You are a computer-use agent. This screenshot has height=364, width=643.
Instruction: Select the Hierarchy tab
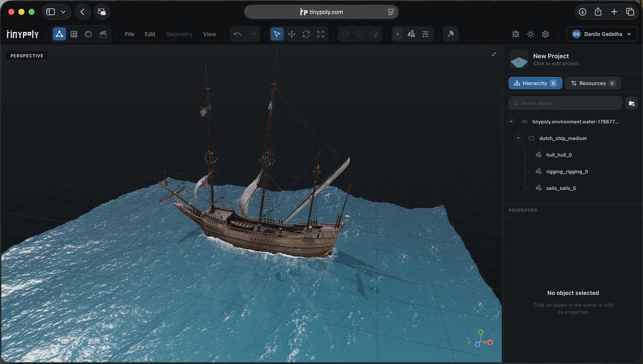[535, 83]
